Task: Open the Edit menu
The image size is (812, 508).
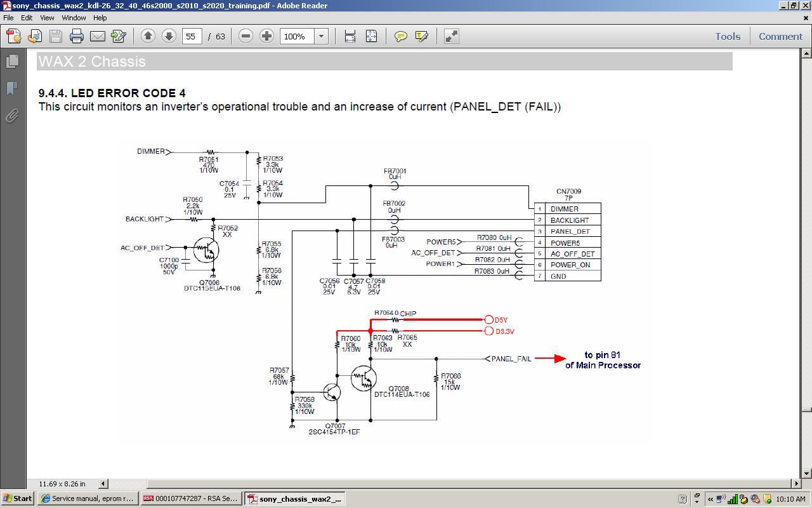Action: (27, 18)
